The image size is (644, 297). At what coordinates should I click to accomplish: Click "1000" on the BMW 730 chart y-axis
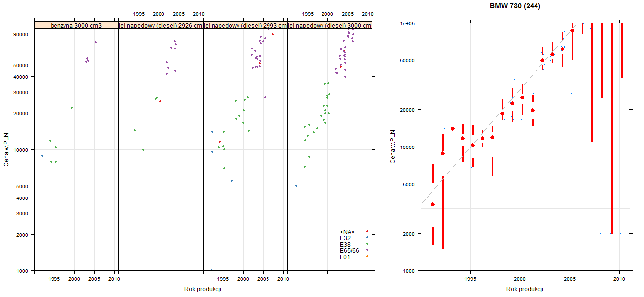click(409, 271)
